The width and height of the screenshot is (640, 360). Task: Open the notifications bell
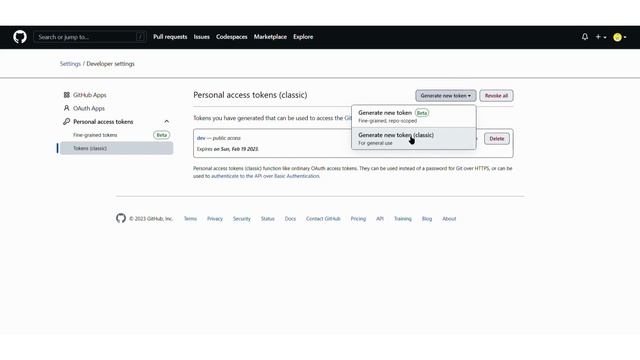(584, 37)
